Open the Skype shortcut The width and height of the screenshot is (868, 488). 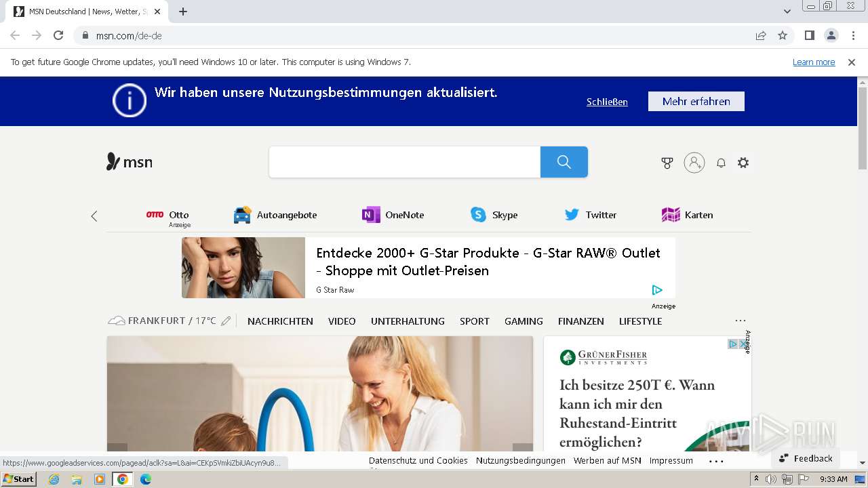point(494,215)
